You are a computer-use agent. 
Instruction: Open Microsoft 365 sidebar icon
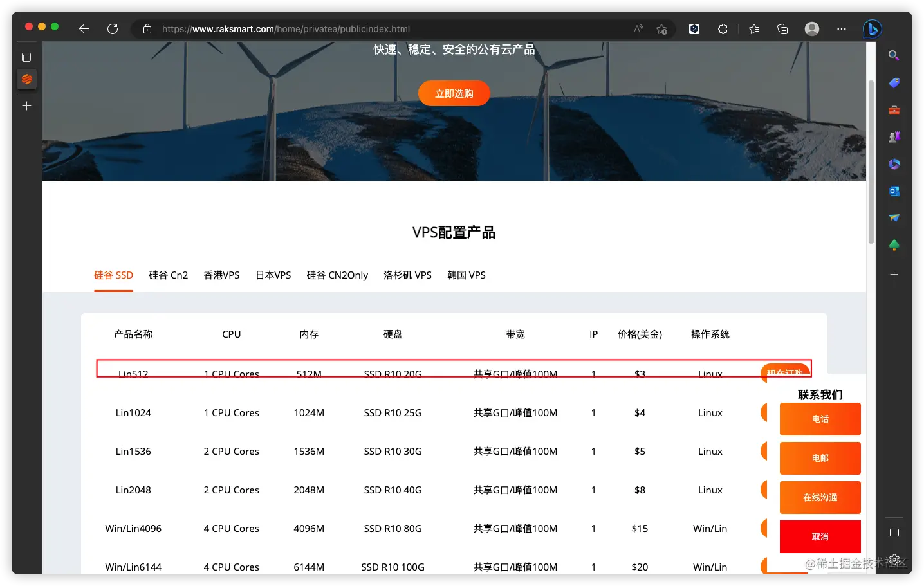(894, 164)
